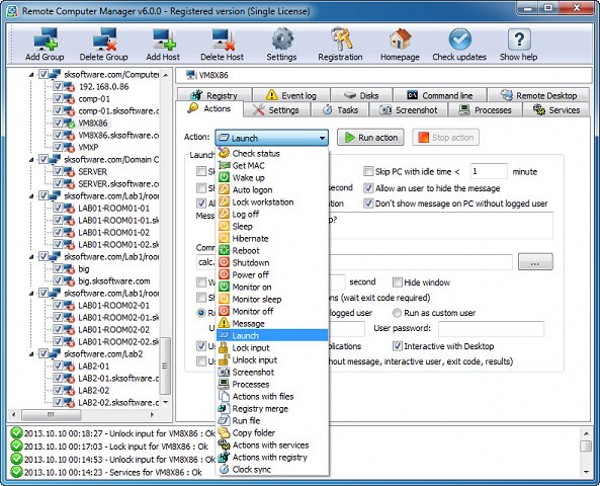The height and width of the screenshot is (486, 600).
Task: Click the idle time minutes spinner arrows
Action: [x=506, y=172]
